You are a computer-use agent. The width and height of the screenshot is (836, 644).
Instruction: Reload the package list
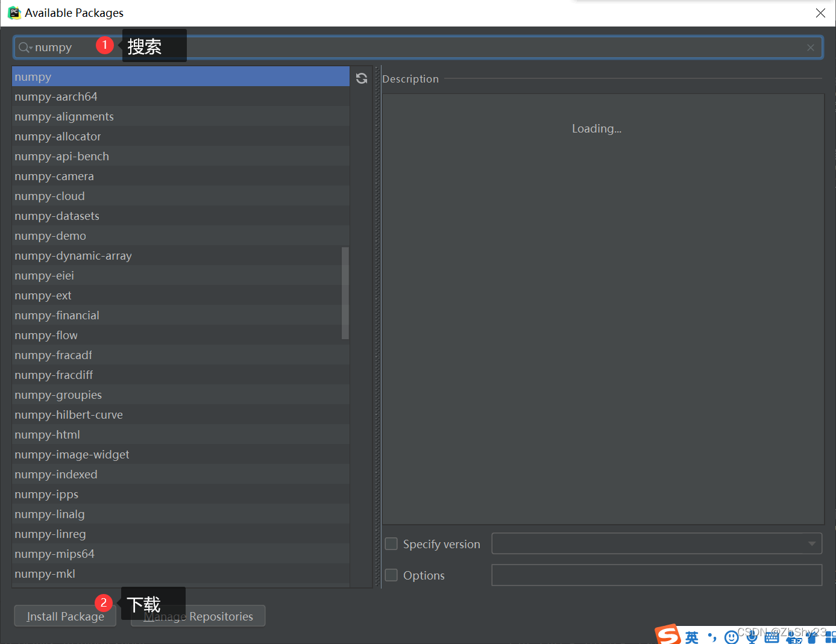[362, 78]
